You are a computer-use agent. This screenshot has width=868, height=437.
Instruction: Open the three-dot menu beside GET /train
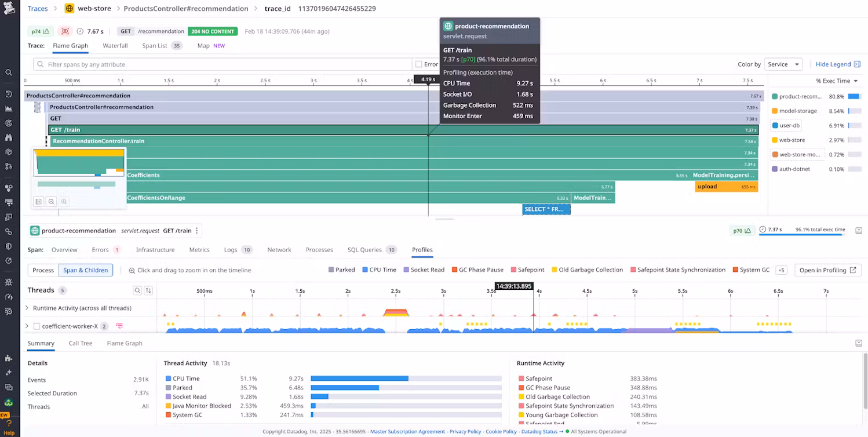pos(197,231)
